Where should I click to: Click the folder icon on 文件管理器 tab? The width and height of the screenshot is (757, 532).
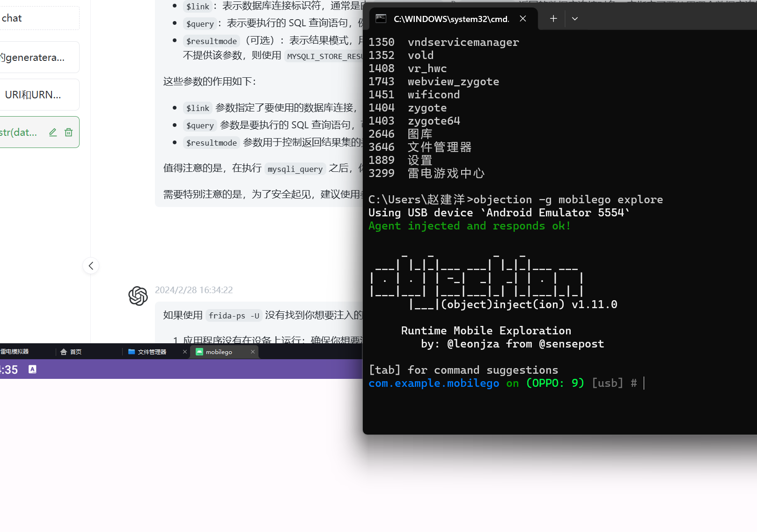coord(132,352)
